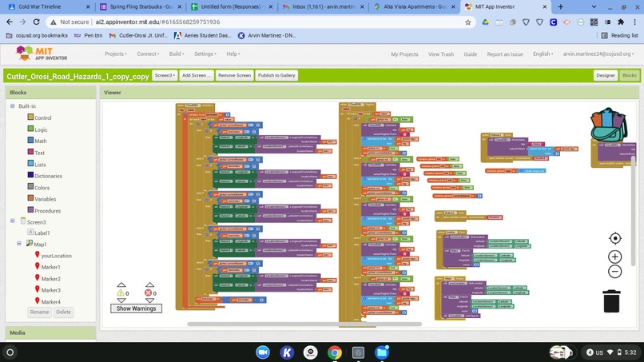This screenshot has width=644, height=362.
Task: Go to next error with down arrow
Action: point(150,300)
